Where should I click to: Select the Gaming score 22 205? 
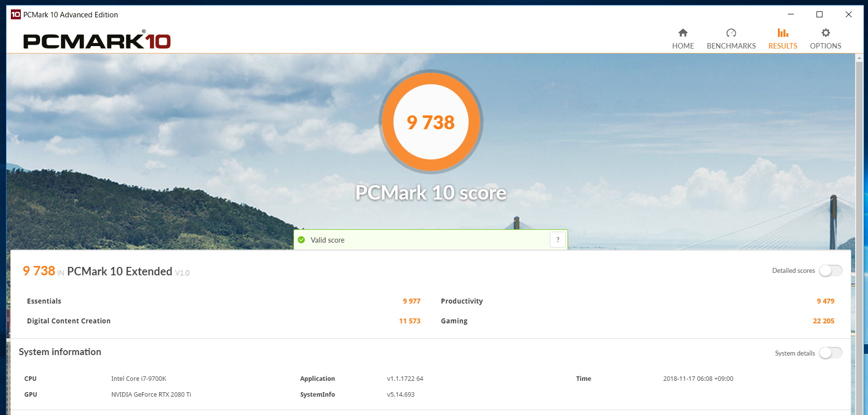point(823,321)
